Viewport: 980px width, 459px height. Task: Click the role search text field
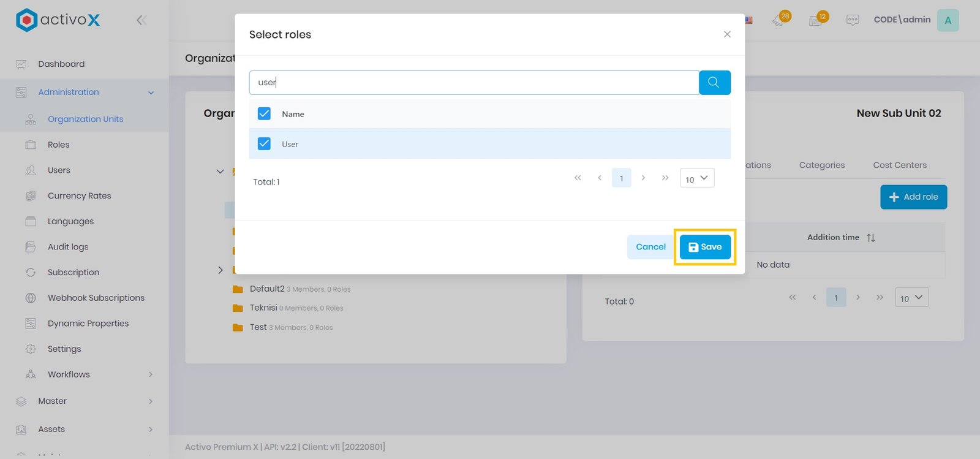[473, 82]
